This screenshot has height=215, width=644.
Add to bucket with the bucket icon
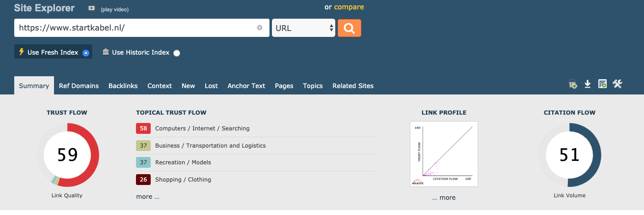tap(573, 85)
